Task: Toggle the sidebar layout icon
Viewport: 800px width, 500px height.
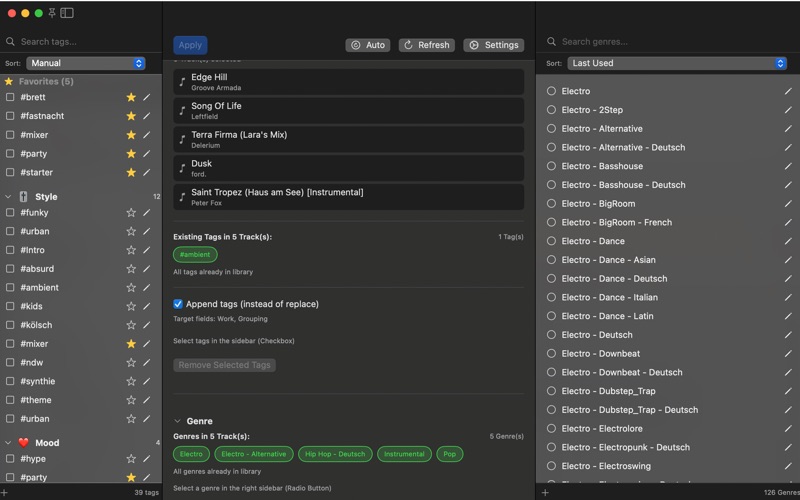Action: (67, 13)
